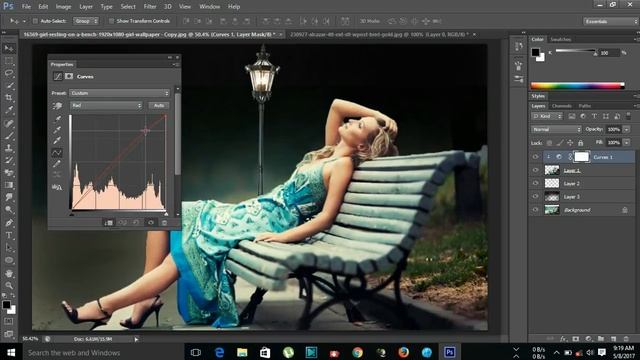Hide the Curves 1 layer
The height and width of the screenshot is (360, 640).
coord(535,157)
